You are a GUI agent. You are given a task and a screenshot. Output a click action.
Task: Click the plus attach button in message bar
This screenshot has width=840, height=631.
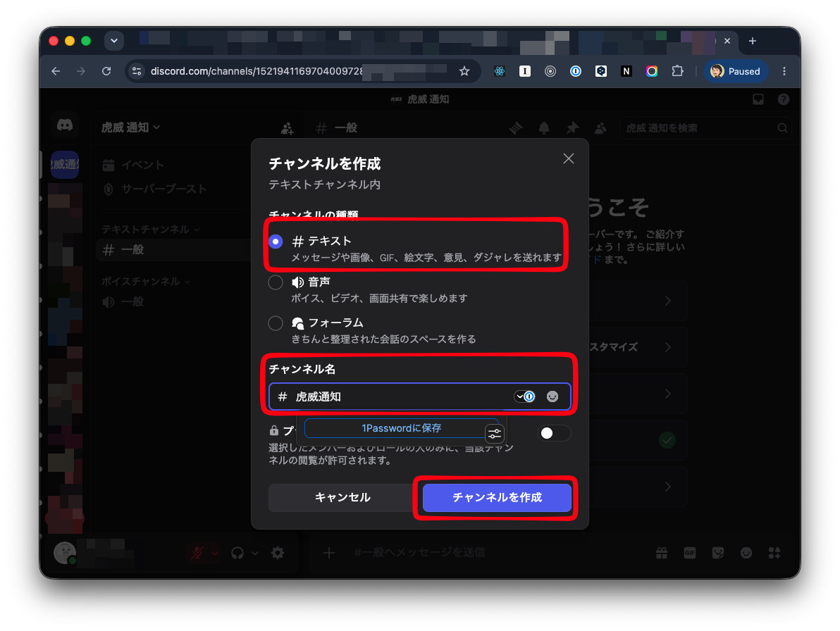pyautogui.click(x=329, y=553)
